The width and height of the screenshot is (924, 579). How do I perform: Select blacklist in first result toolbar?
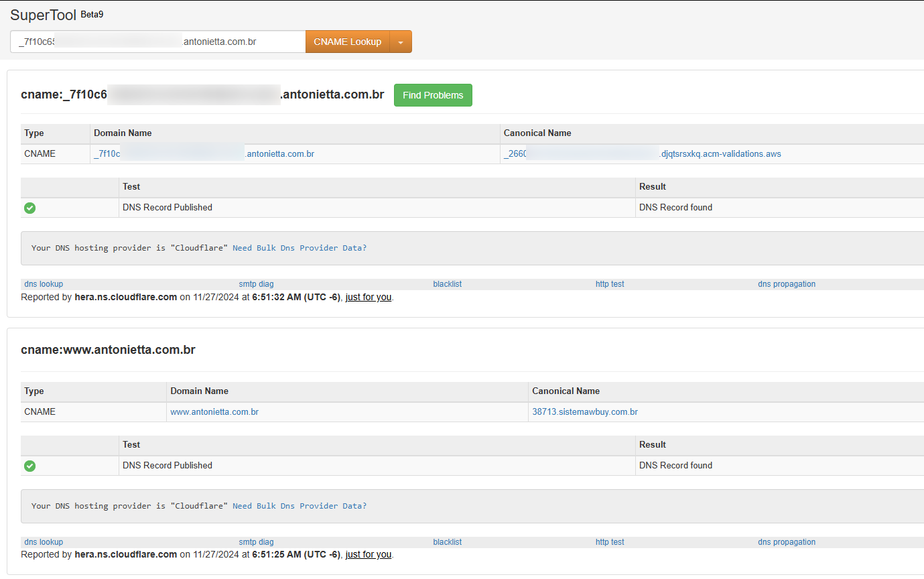447,284
